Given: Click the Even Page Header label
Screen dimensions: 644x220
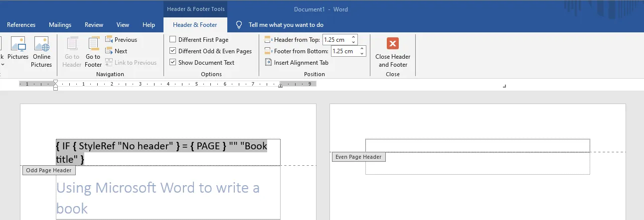Looking at the screenshot, I should coord(359,157).
